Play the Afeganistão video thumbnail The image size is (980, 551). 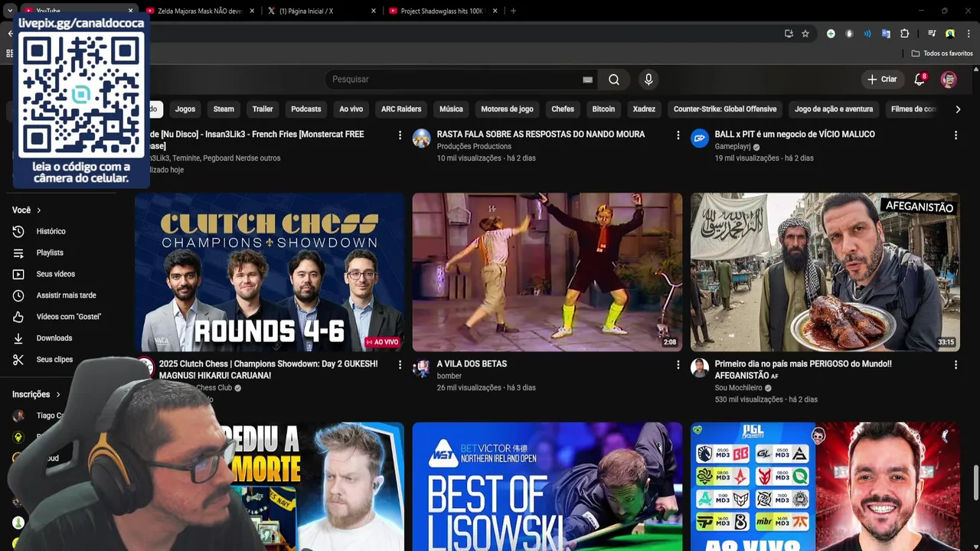click(x=825, y=272)
